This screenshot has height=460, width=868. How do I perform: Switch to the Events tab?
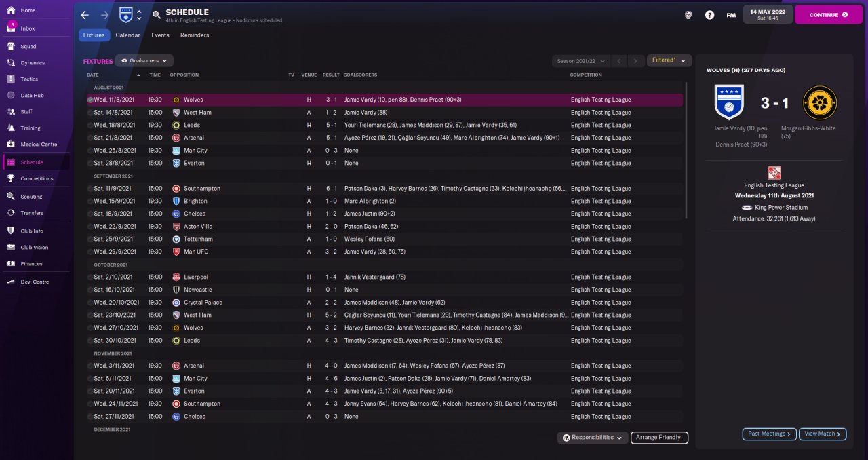tap(160, 35)
